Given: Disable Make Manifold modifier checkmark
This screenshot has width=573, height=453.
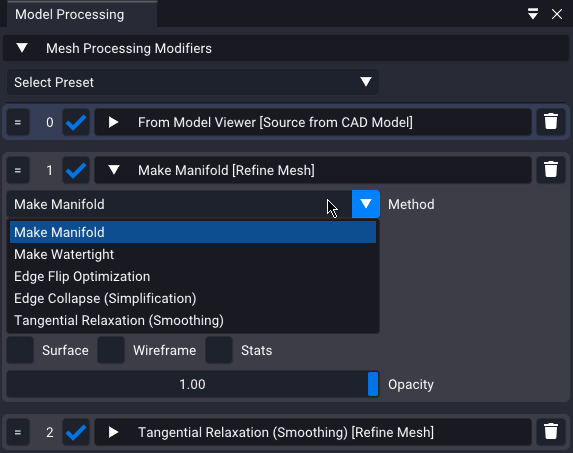Looking at the screenshot, I should (76, 170).
